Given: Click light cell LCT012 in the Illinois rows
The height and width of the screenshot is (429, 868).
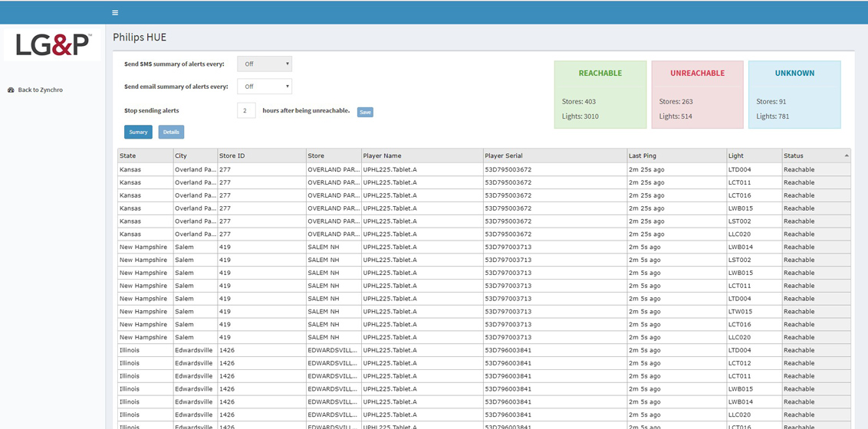Looking at the screenshot, I should click(754, 363).
